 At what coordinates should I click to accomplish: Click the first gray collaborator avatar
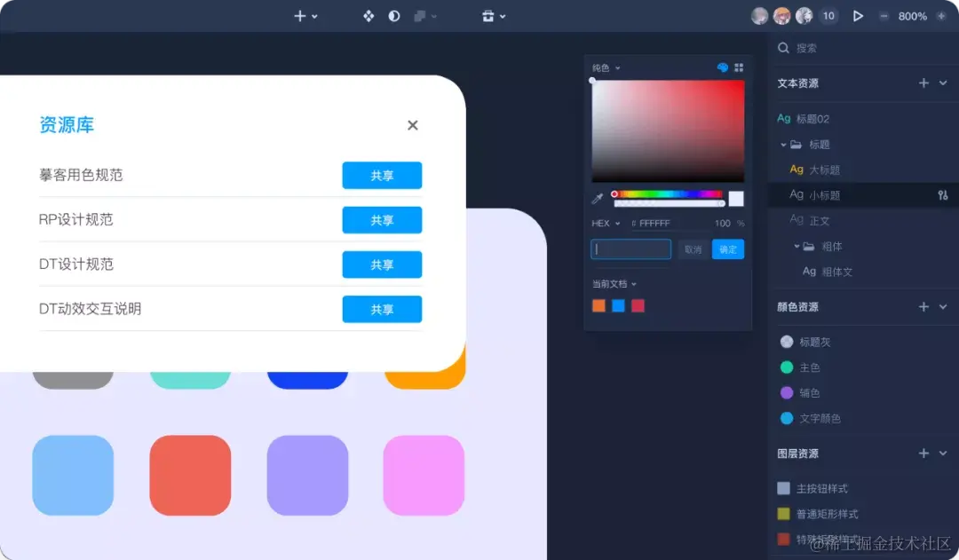click(759, 17)
